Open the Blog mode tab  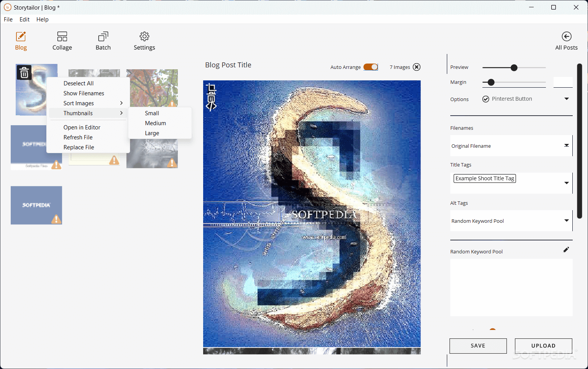click(21, 41)
